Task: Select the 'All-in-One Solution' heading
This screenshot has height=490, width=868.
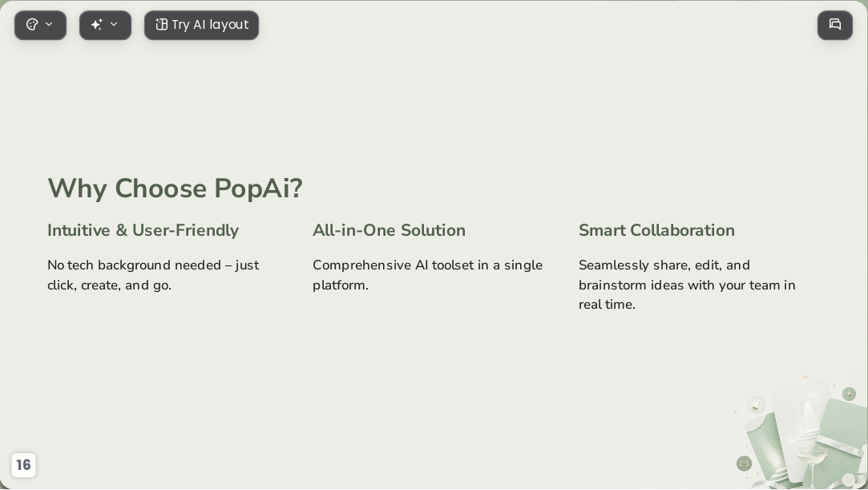Action: [389, 230]
